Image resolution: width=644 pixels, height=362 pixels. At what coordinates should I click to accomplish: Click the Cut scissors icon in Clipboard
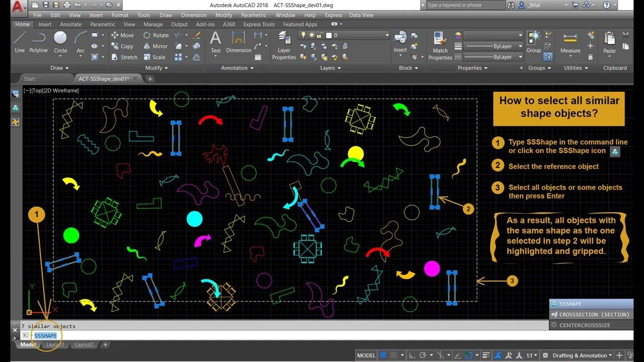(625, 35)
